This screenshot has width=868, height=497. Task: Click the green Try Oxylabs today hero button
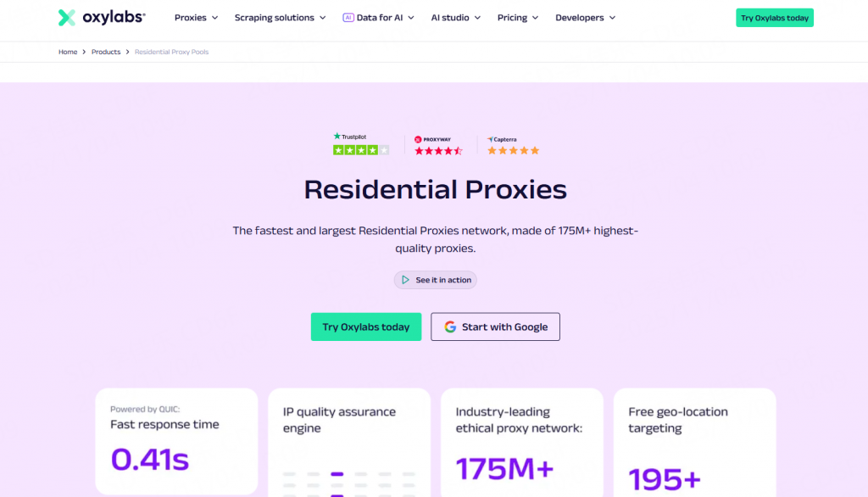pos(365,327)
